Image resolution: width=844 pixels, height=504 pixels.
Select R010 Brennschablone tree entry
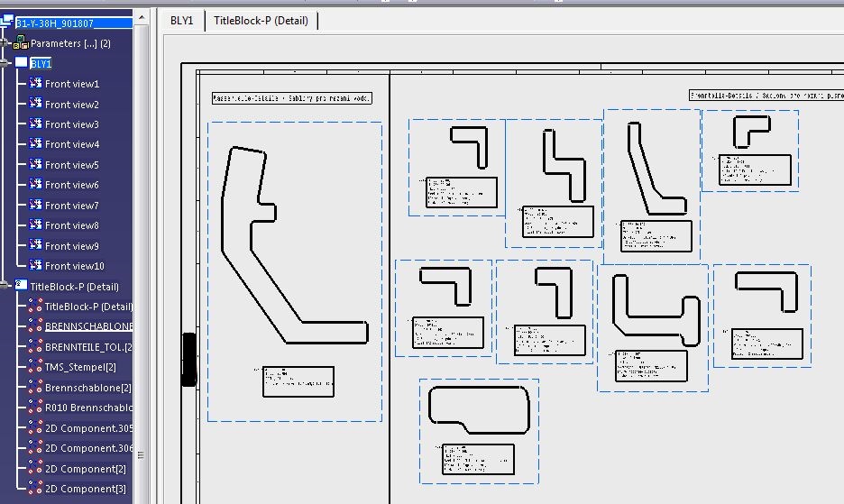click(88, 408)
